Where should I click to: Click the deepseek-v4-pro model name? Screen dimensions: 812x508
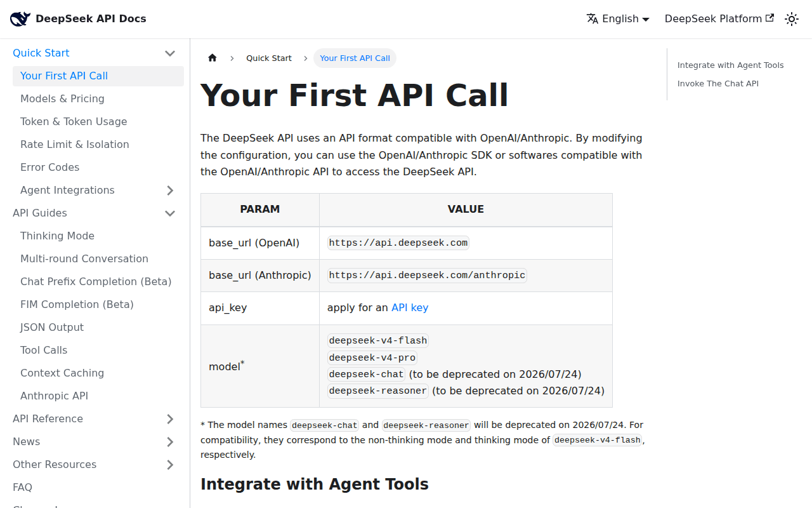[x=372, y=358]
